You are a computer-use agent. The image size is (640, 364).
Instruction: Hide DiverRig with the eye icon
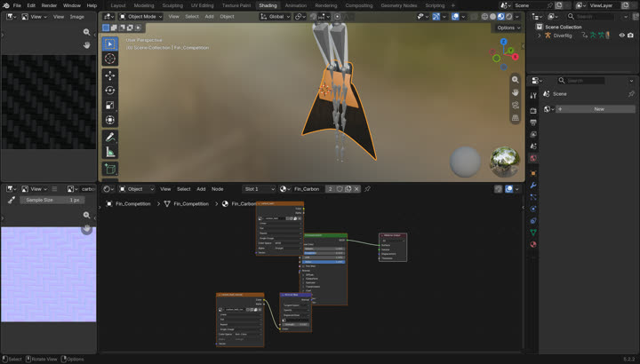[x=621, y=36]
